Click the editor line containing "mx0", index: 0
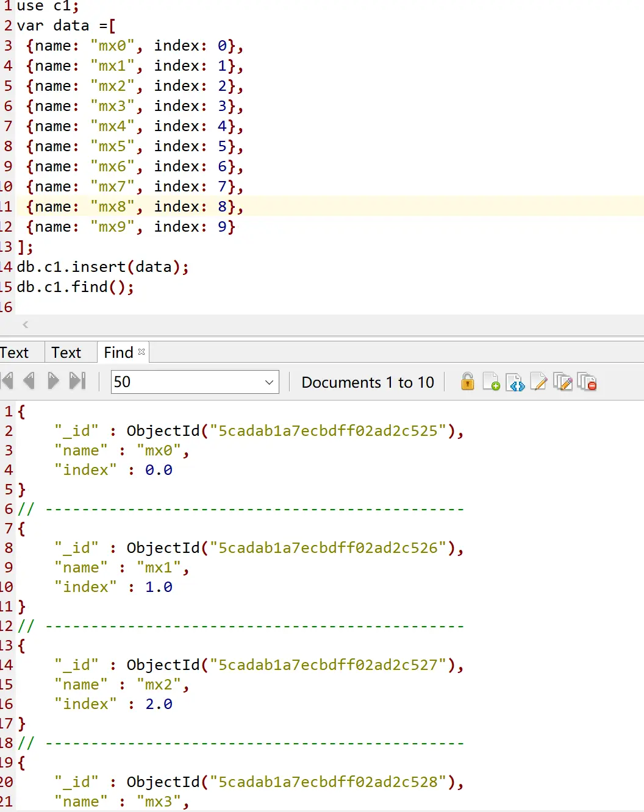The image size is (644, 812). [135, 46]
